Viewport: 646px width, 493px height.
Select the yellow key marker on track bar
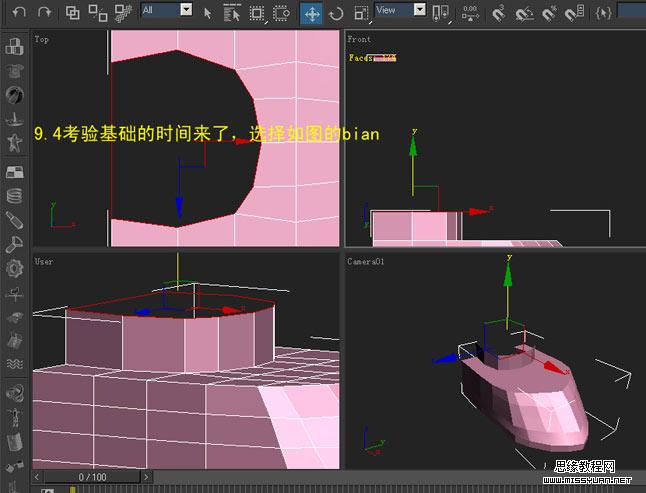[73, 490]
